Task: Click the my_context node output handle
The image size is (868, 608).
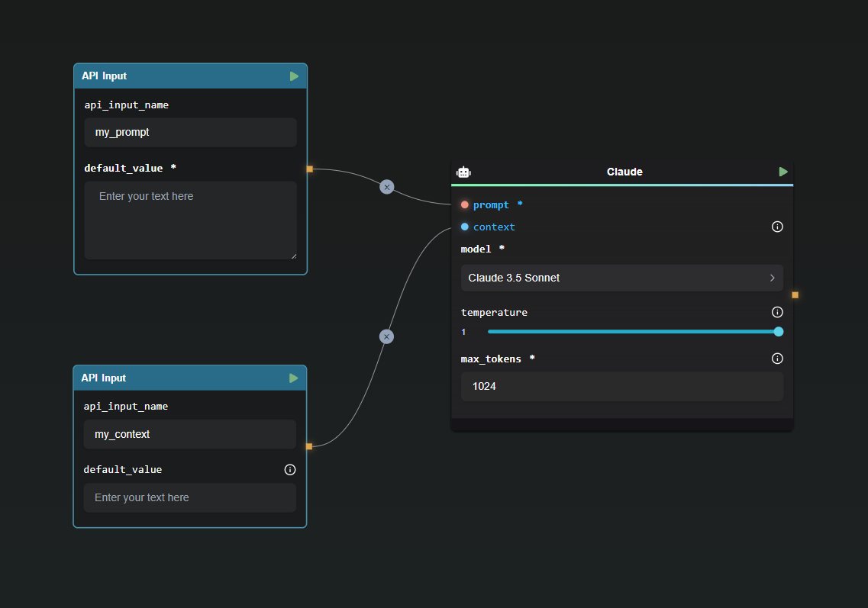Action: 309,446
